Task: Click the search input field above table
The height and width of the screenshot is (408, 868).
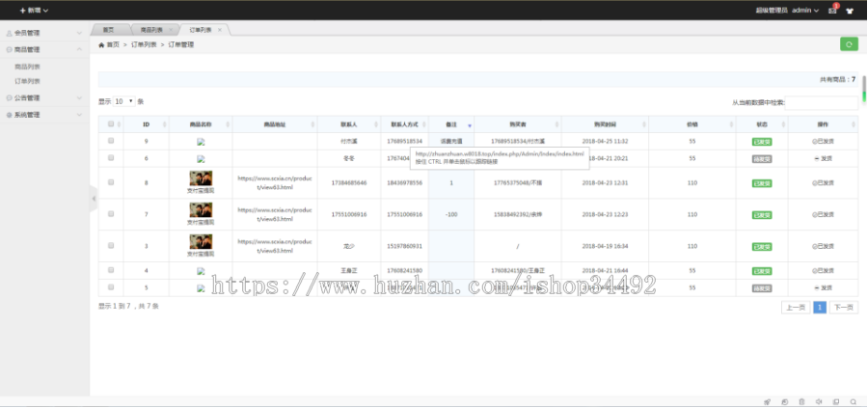Action: tap(821, 102)
